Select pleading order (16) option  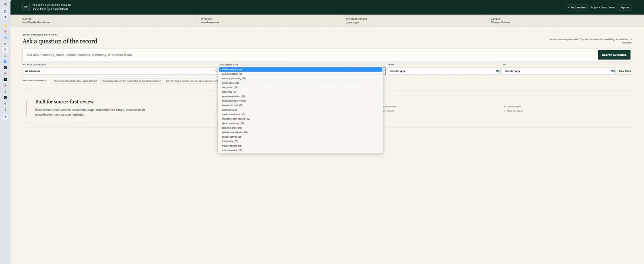click(x=300, y=128)
